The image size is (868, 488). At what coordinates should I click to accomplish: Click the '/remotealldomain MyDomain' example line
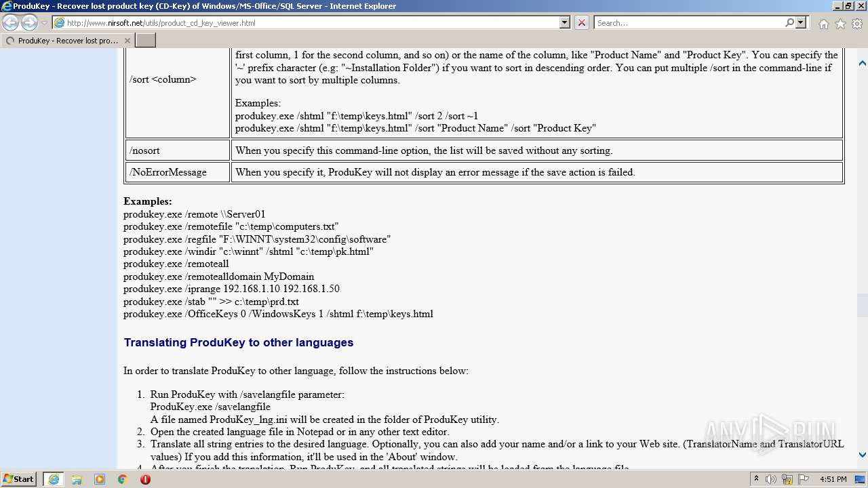(x=219, y=277)
